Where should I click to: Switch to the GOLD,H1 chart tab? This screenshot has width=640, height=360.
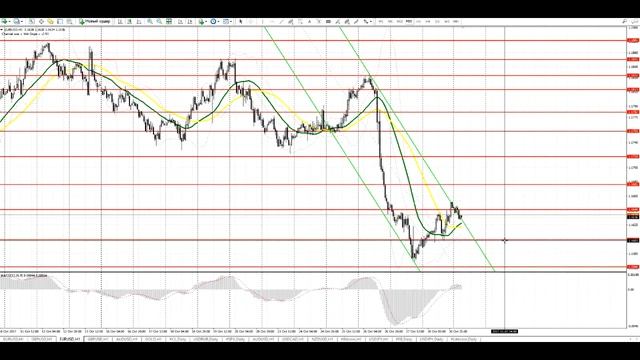153,339
